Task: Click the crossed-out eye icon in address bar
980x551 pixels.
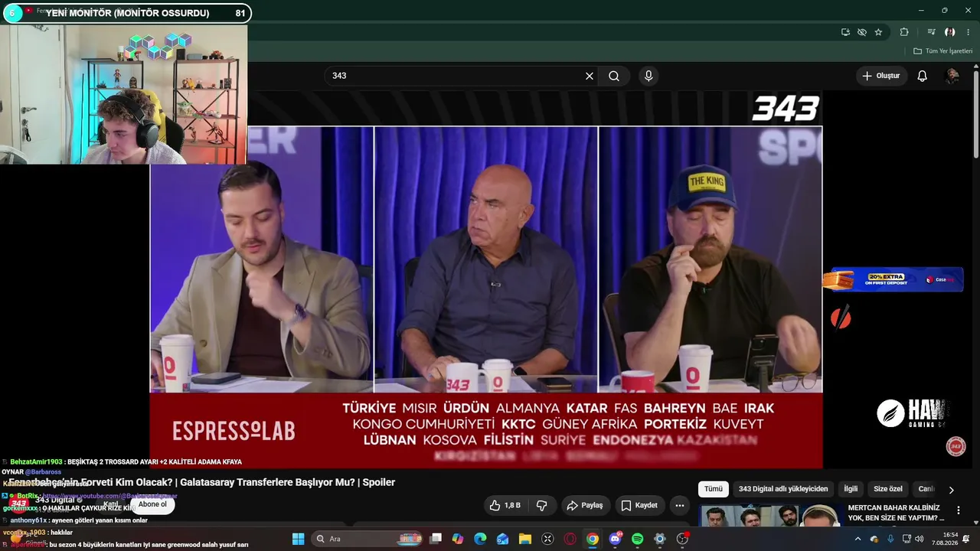Action: (862, 32)
